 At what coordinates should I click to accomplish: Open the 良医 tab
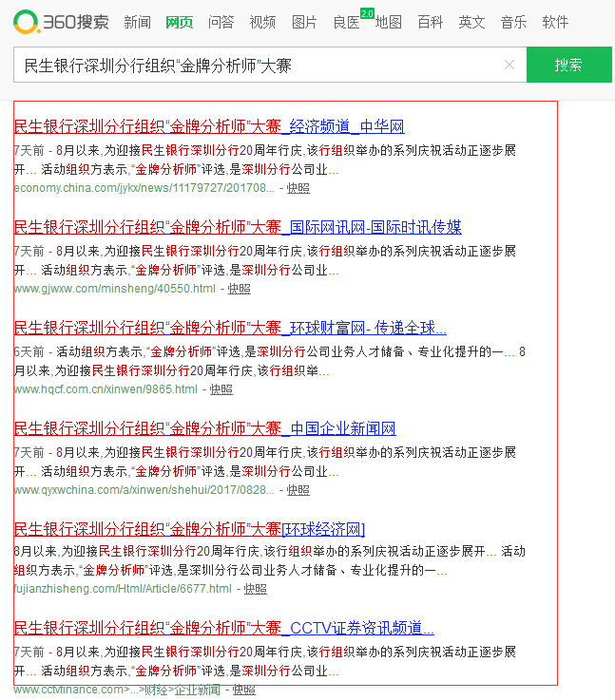pyautogui.click(x=347, y=22)
